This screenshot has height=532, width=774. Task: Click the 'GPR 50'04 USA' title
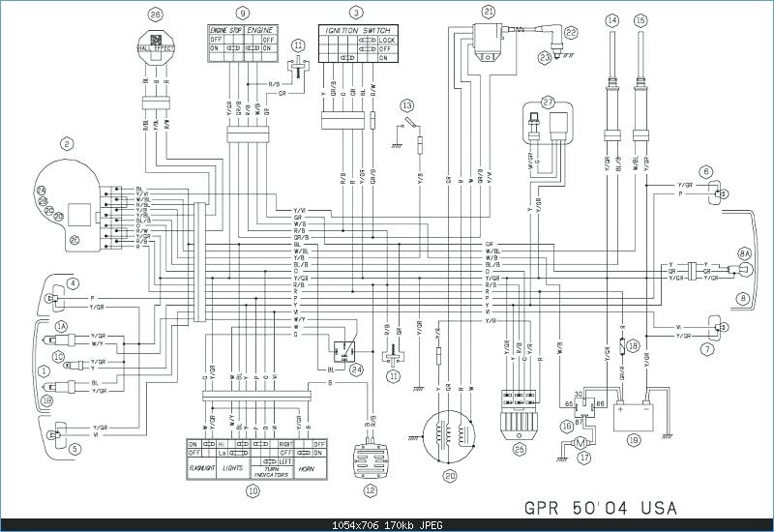[600, 507]
